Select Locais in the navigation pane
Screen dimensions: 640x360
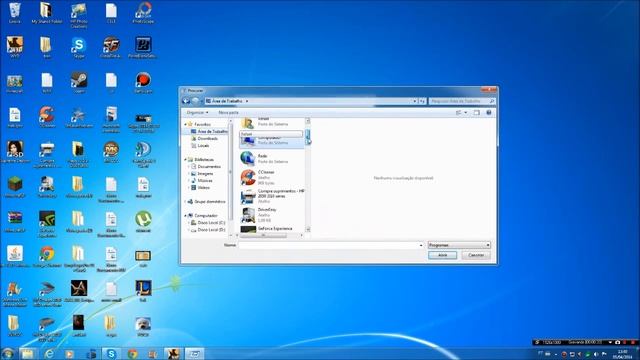(x=200, y=145)
